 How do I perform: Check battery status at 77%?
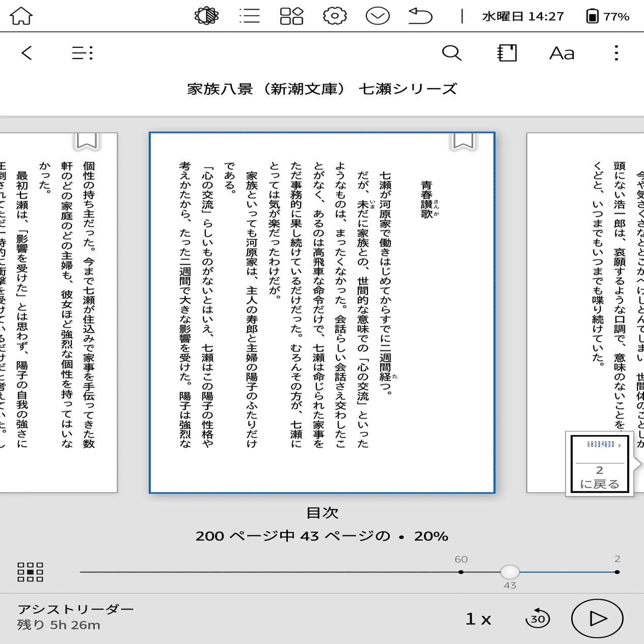point(608,16)
